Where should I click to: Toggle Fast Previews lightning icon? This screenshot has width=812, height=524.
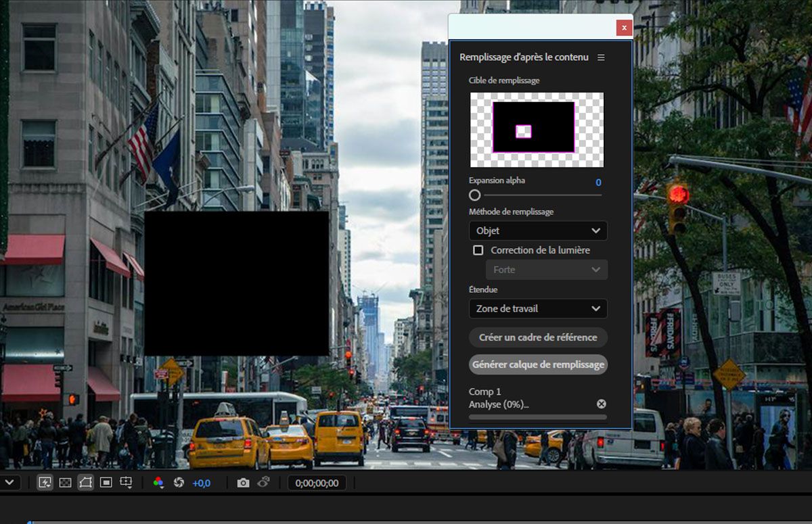45,483
